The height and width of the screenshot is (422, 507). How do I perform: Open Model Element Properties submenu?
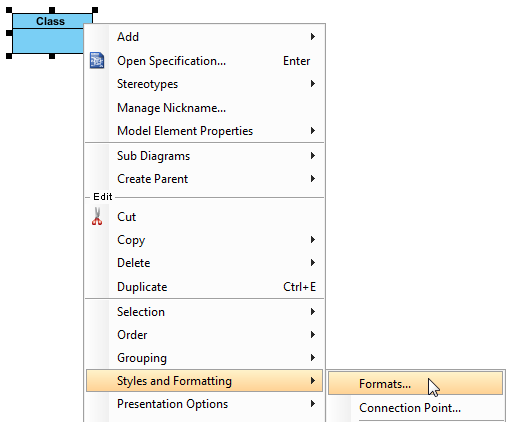pyautogui.click(x=204, y=131)
